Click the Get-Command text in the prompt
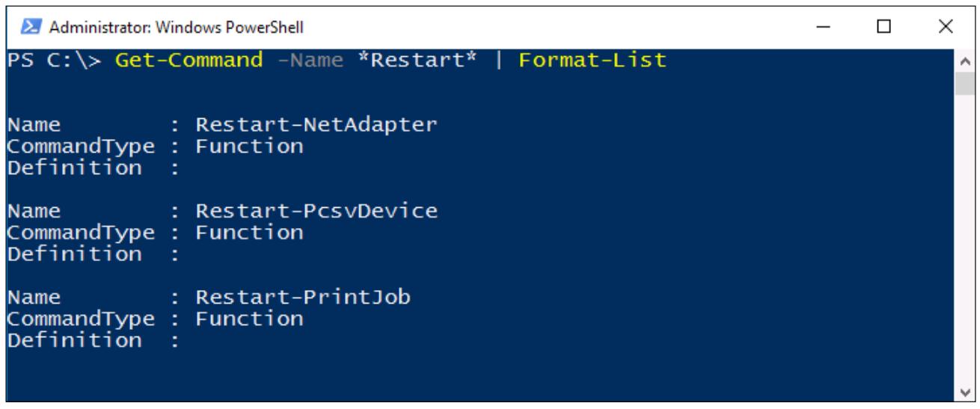 point(181,60)
